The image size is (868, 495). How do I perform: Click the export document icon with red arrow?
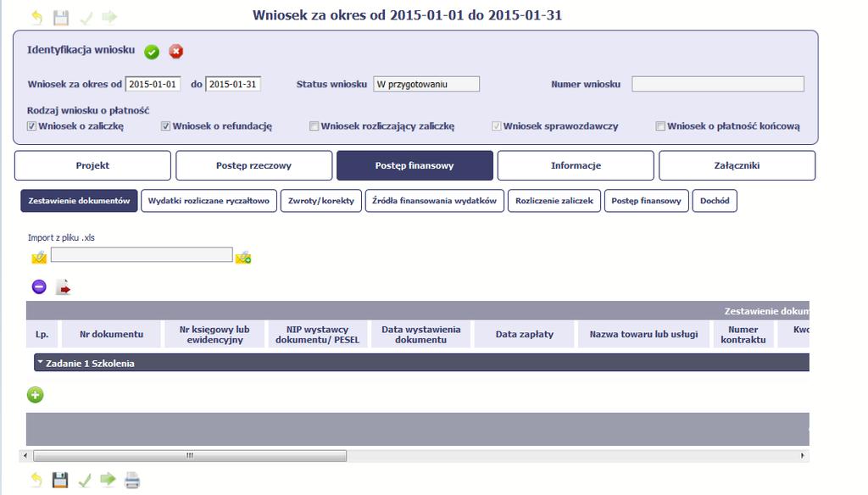(64, 287)
